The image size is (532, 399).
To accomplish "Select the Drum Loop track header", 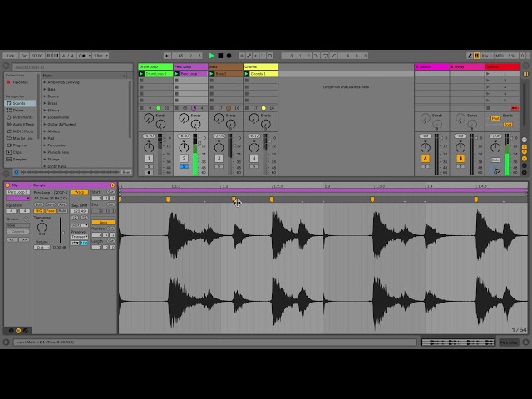I will coord(155,66).
